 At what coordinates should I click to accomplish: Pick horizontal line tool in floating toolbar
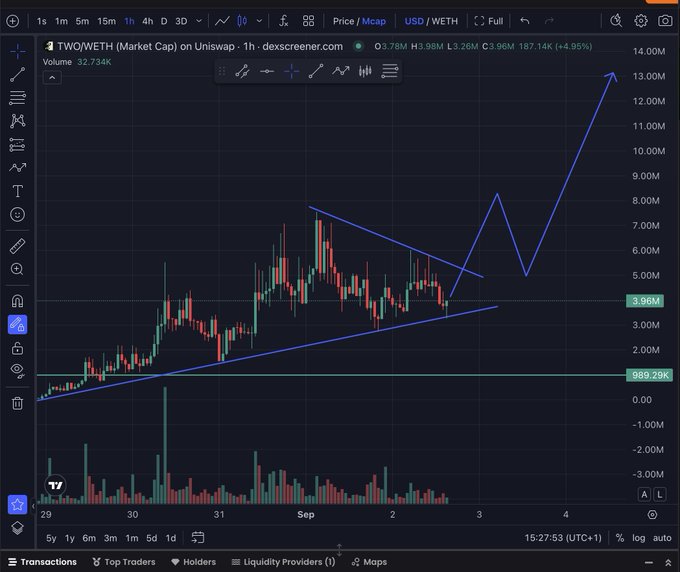(x=267, y=71)
